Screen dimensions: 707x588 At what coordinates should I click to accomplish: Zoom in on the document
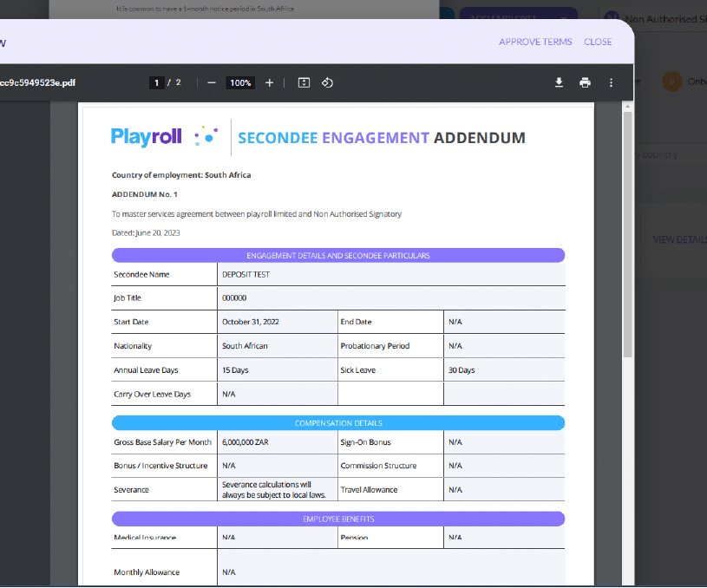coord(269,82)
